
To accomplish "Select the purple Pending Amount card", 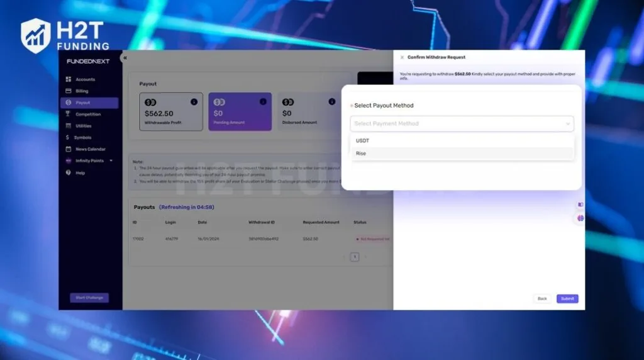I will coord(240,112).
